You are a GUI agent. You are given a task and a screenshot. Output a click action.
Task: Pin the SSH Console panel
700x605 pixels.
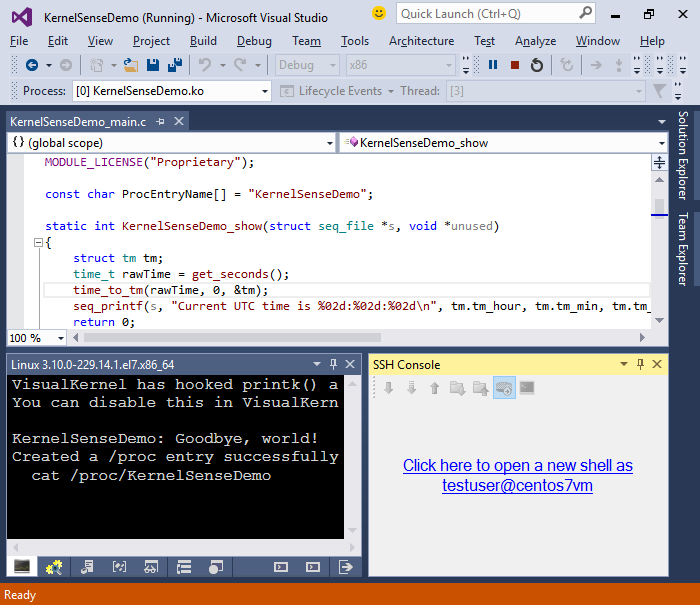[x=640, y=364]
